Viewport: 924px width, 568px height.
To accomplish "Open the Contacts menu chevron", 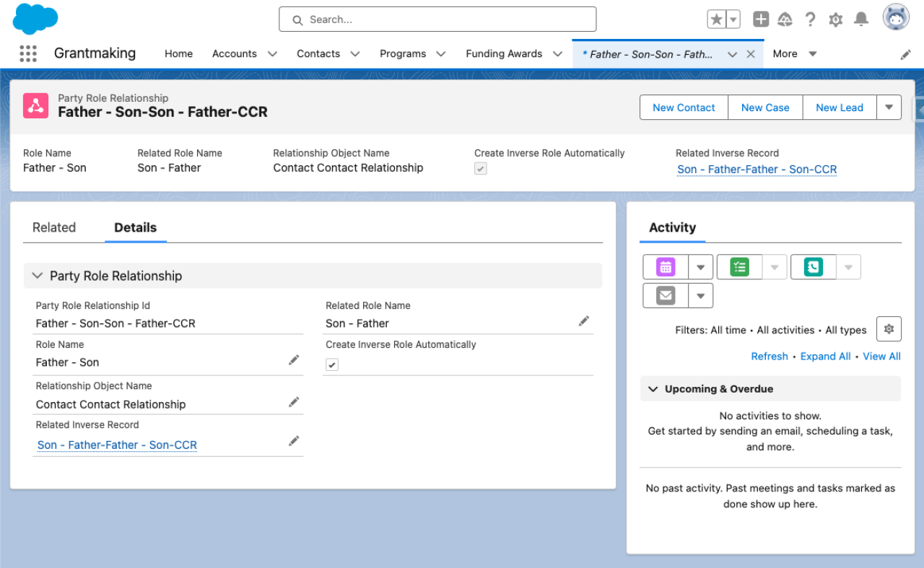I will (355, 54).
